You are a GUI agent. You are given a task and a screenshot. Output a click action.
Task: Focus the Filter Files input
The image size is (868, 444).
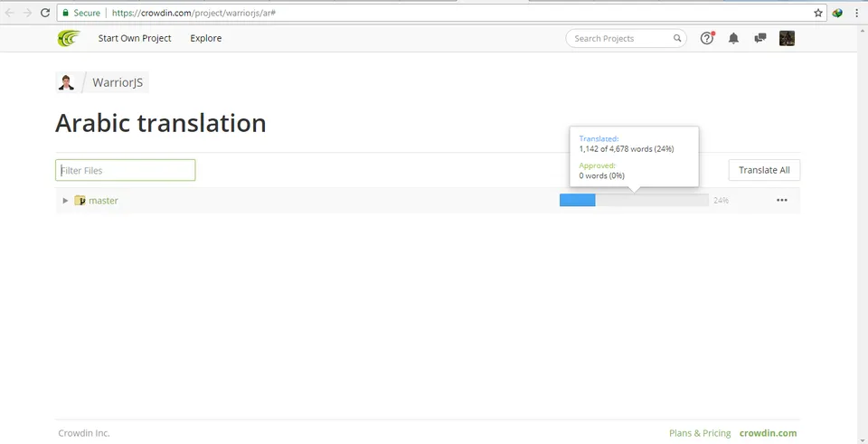125,170
